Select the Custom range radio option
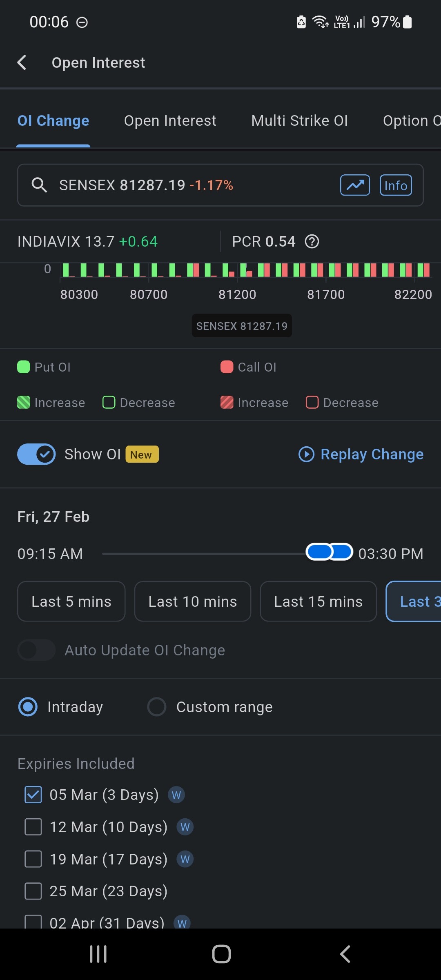The height and width of the screenshot is (980, 441). 157,707
